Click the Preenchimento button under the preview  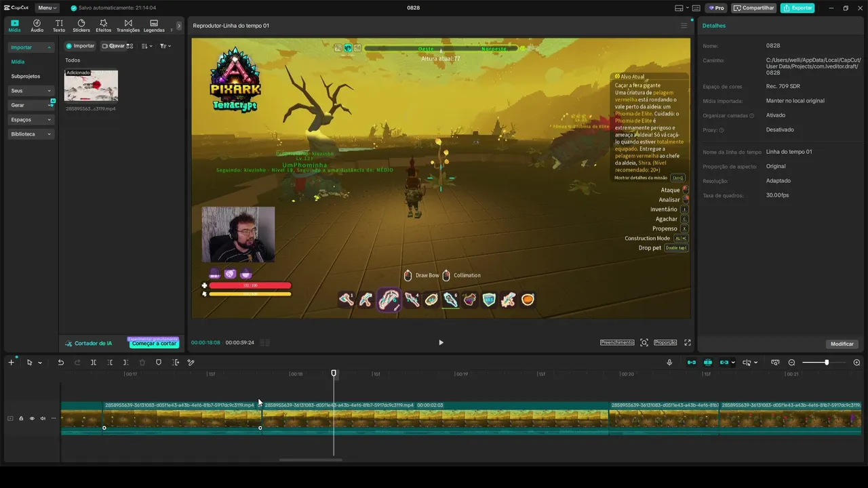617,343
